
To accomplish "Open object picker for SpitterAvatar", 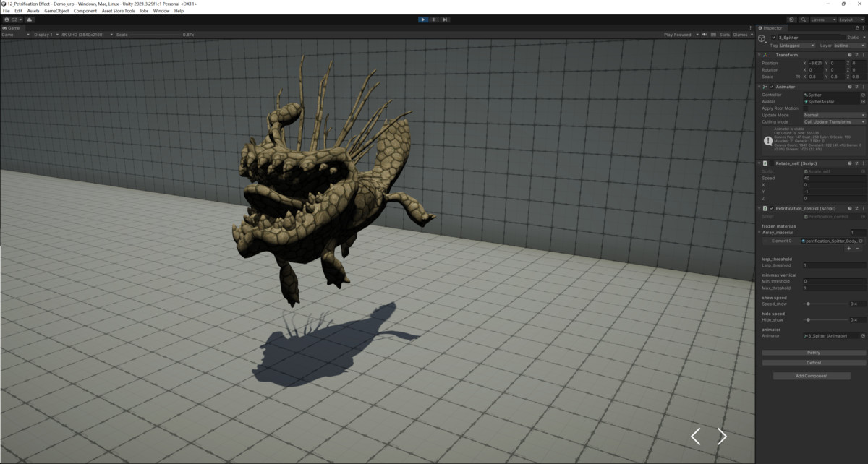I will coord(863,101).
